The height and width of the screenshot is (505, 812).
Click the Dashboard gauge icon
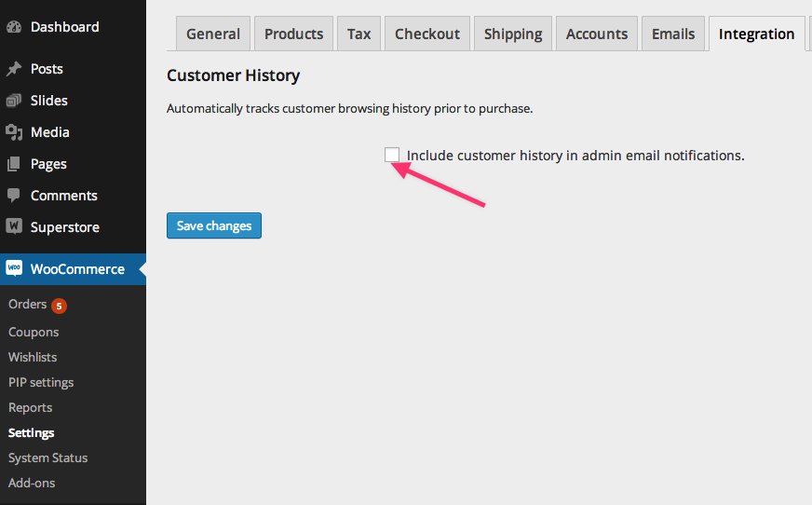click(14, 27)
